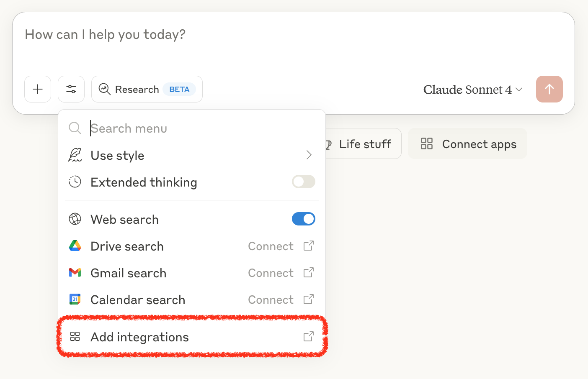Click the plus attachment button
588x379 pixels.
pos(38,89)
